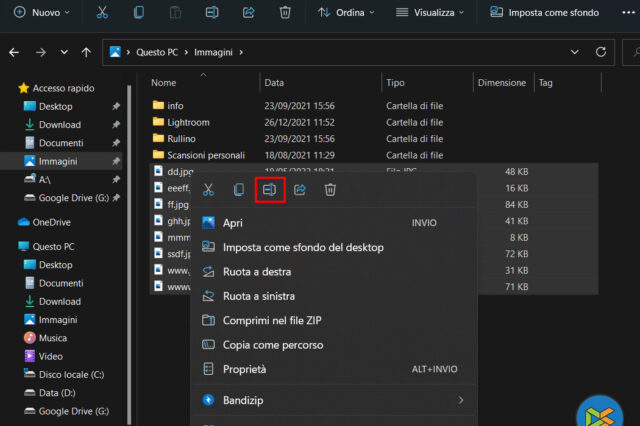The image size is (640, 426).
Task: Click the Rename icon in context menu
Action: 269,189
